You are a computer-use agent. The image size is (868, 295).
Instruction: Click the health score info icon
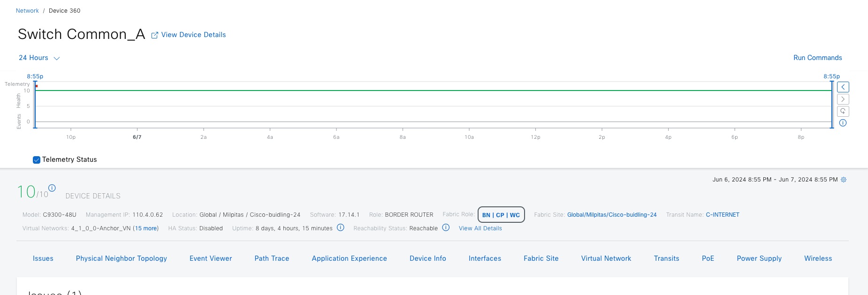pos(52,188)
